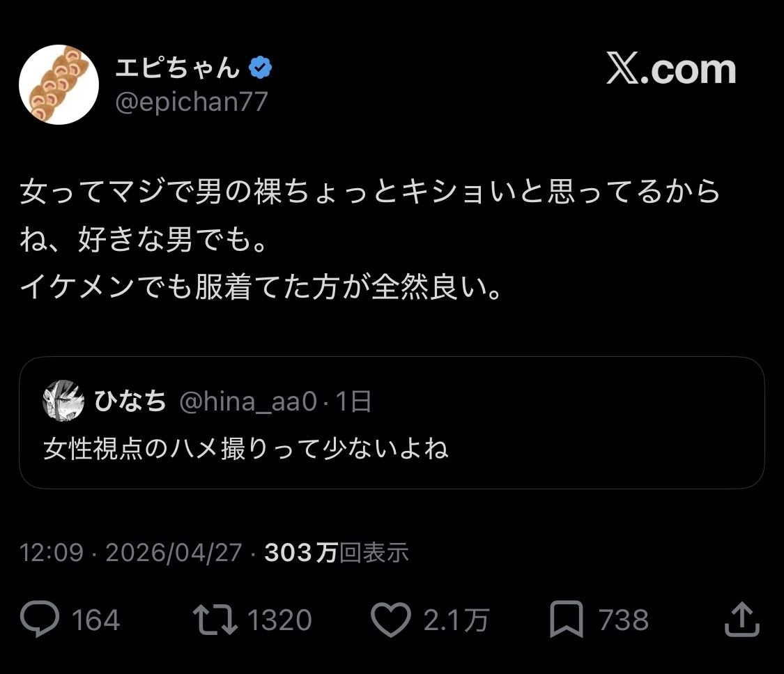Open the 303万回表示 view count
Screen dimensions: 784x674
coord(337,553)
